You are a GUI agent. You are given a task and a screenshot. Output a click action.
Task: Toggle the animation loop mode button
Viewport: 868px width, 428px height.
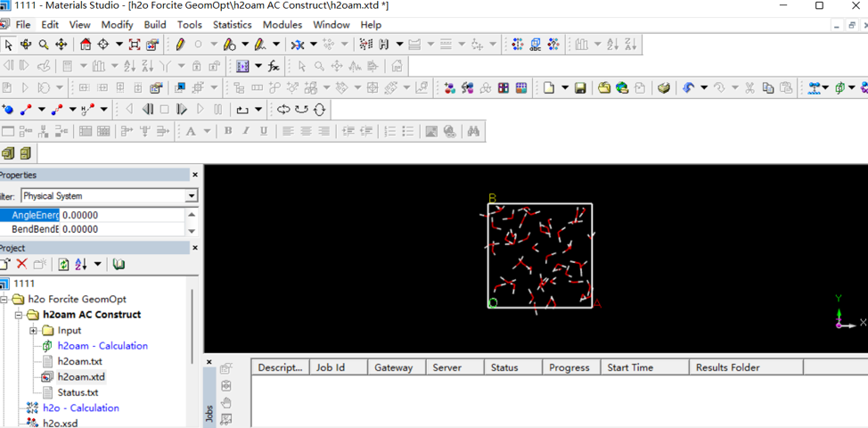[242, 109]
